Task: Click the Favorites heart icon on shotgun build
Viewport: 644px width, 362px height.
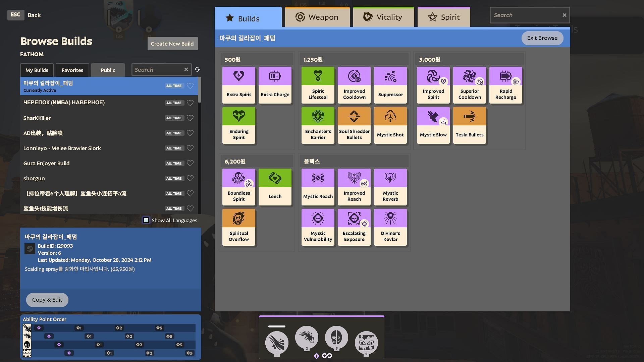Action: 190,179
